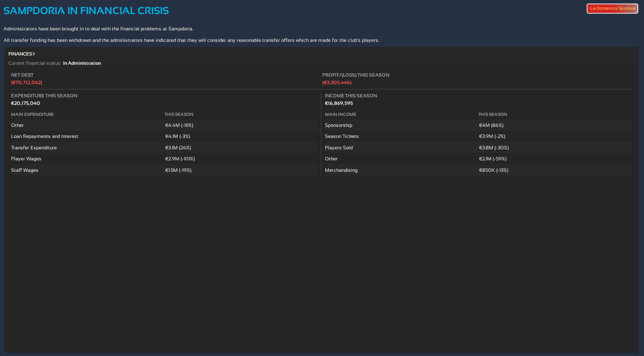The height and width of the screenshot is (356, 644).
Task: Select the Staff Wages expenditure row
Action: point(164,170)
